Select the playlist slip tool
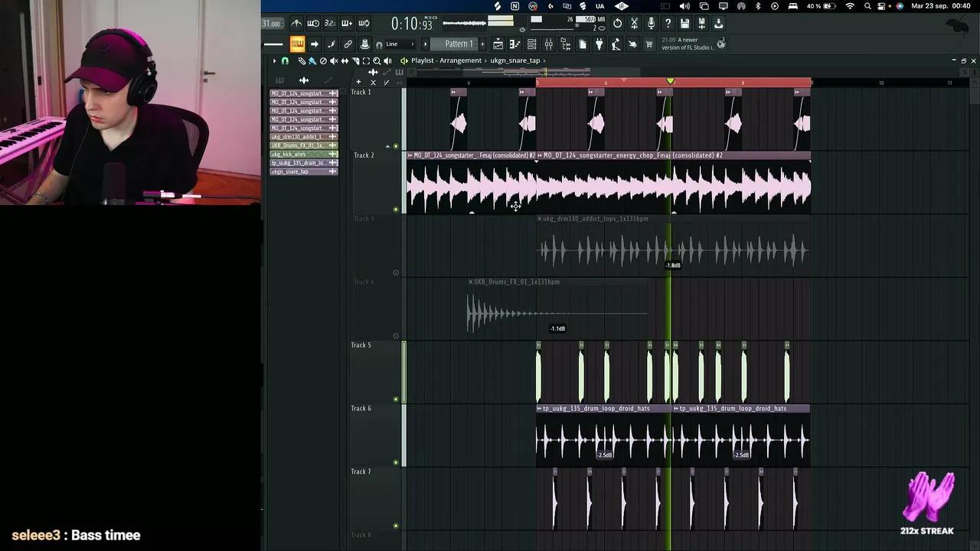Image resolution: width=980 pixels, height=551 pixels. pos(345,60)
